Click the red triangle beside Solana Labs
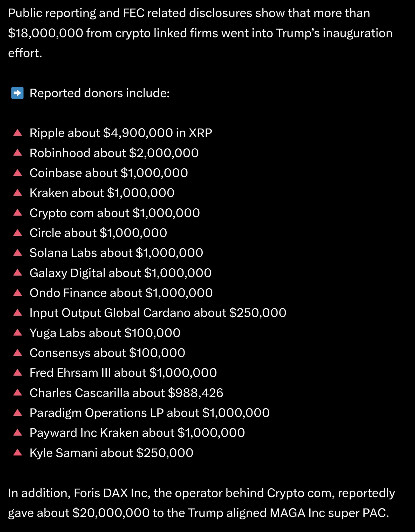Screen dimensions: 415x532 click(x=17, y=253)
